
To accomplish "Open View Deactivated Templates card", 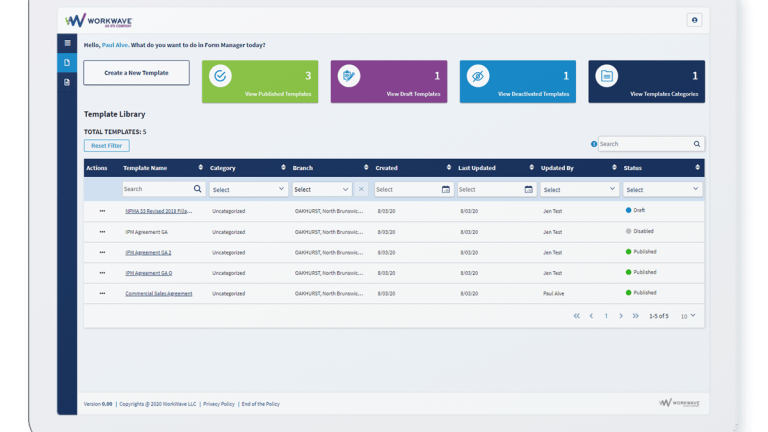I will (x=518, y=81).
